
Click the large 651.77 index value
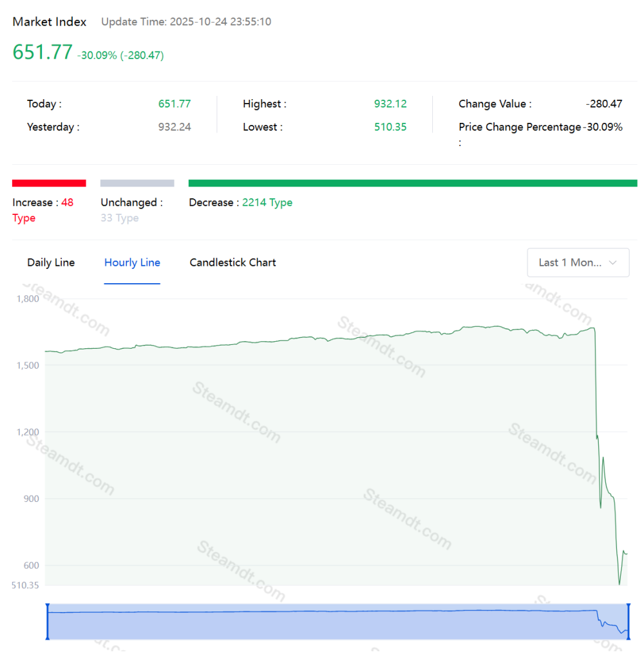pyautogui.click(x=43, y=52)
